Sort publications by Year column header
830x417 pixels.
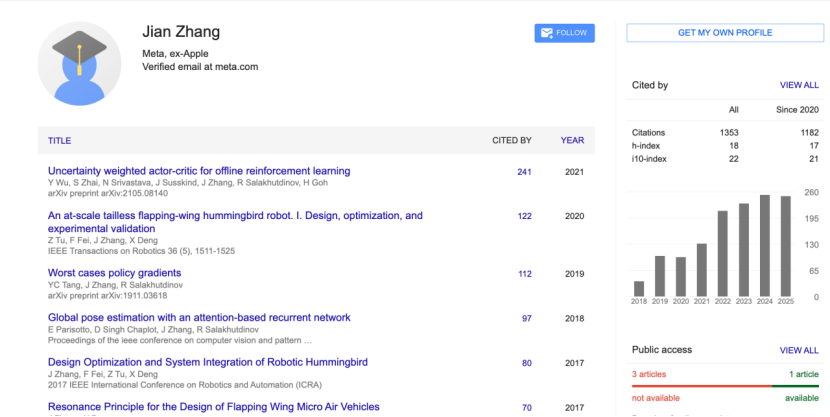click(x=572, y=141)
